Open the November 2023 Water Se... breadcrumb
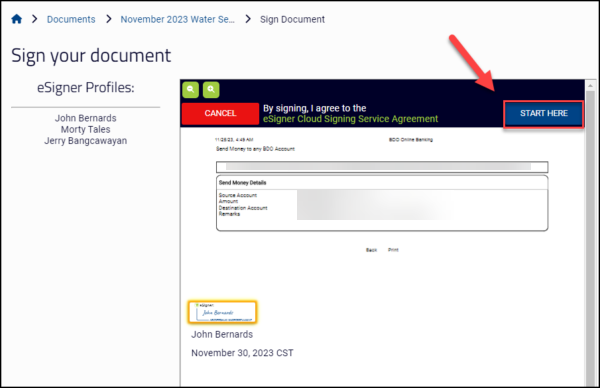Screen dimensions: 600x388 pyautogui.click(x=178, y=19)
